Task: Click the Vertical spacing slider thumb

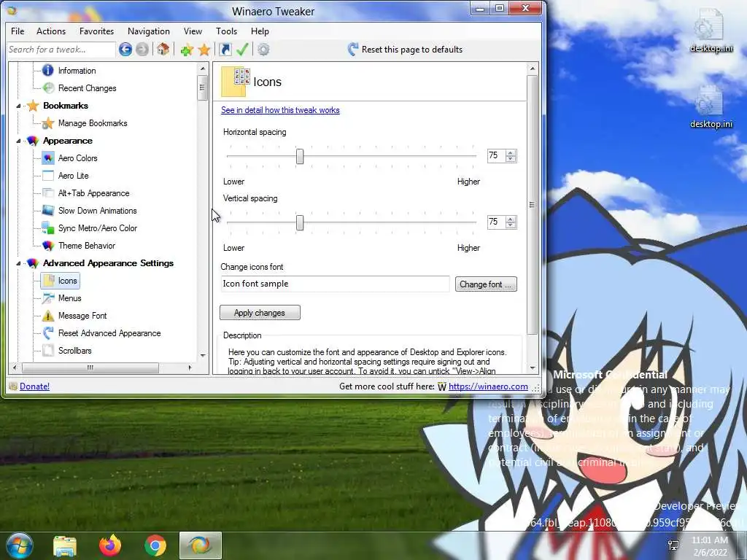Action: pyautogui.click(x=300, y=222)
